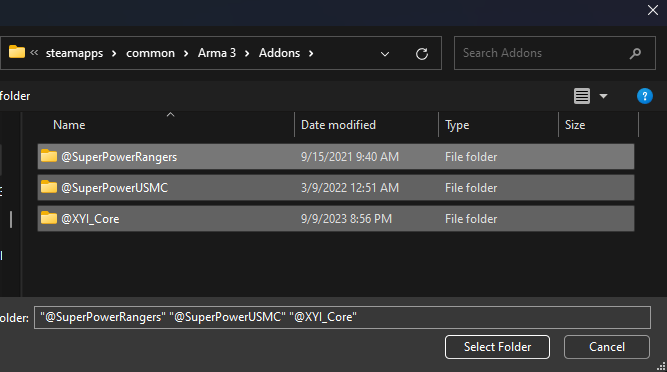667x372 pixels.
Task: Click the date 9/9/2023 8:56 PM
Action: click(x=346, y=219)
